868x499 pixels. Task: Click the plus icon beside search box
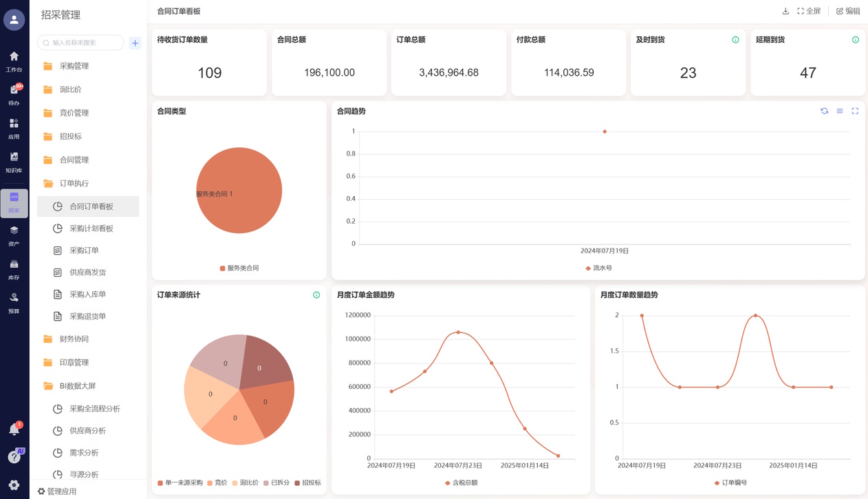[x=135, y=43]
